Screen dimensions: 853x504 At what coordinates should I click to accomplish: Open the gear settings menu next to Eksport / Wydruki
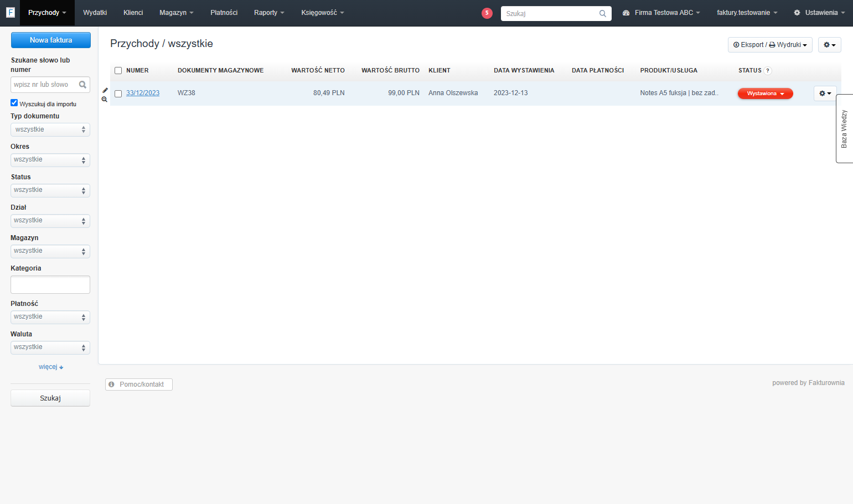pyautogui.click(x=829, y=45)
